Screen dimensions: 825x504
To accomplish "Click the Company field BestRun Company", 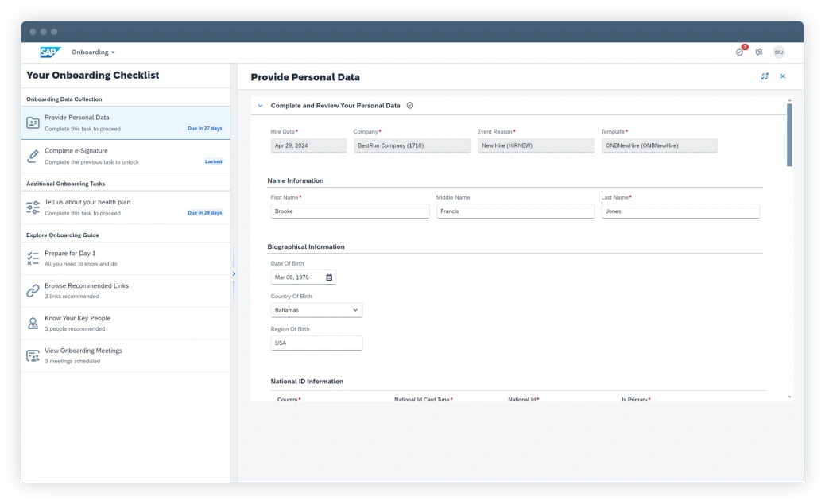I will (412, 145).
